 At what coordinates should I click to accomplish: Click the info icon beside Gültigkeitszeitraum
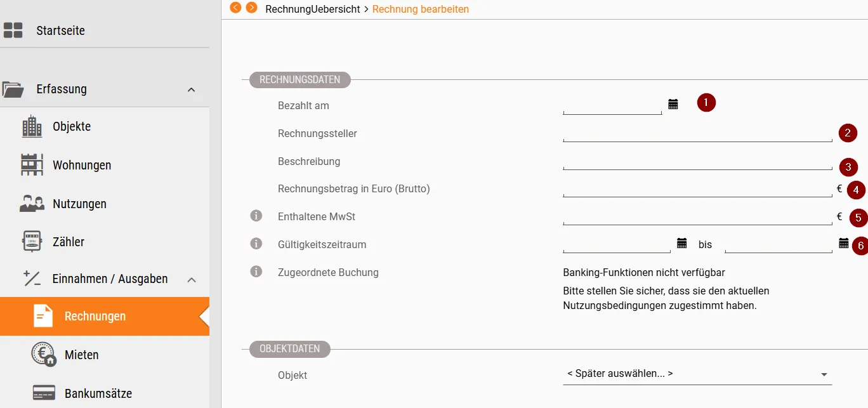256,244
